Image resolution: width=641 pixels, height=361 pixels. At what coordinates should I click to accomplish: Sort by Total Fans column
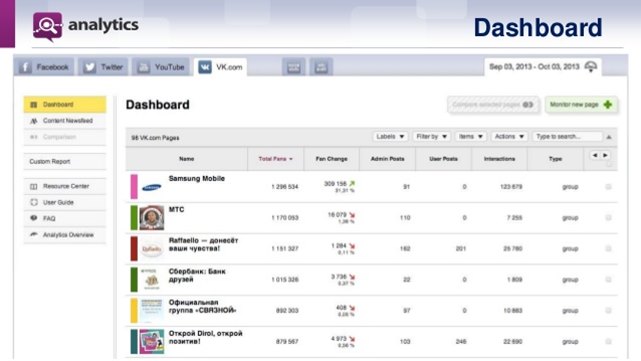(x=276, y=159)
